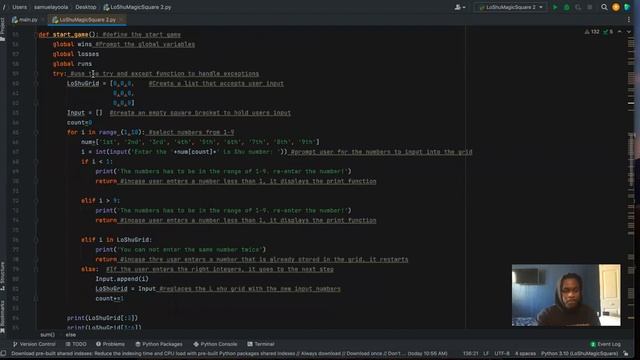Run with coverage icon in toolbar
This screenshot has height=360, width=640.
point(578,7)
